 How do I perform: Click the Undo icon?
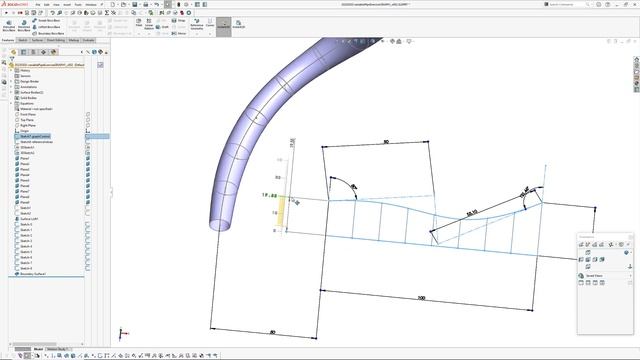tap(156, 4)
